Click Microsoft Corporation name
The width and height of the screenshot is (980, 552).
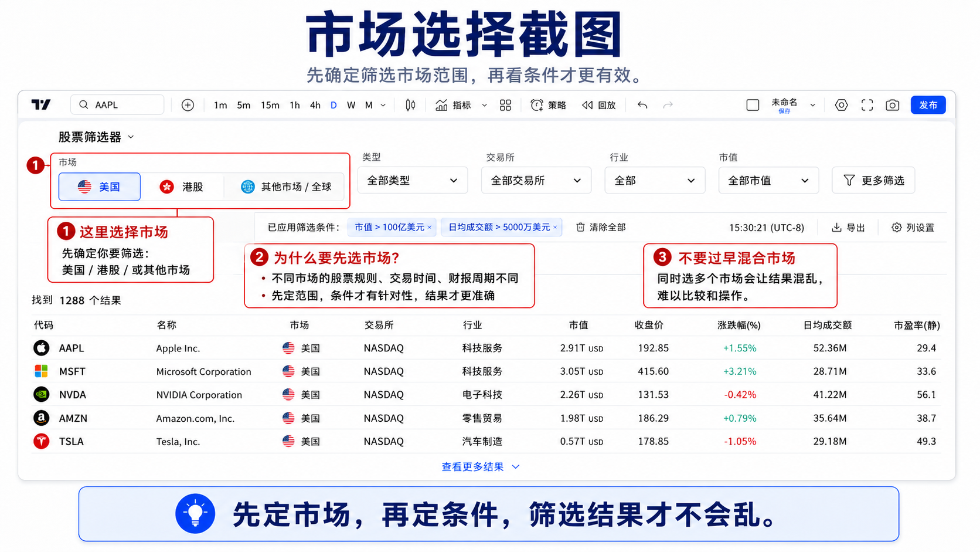pos(203,371)
